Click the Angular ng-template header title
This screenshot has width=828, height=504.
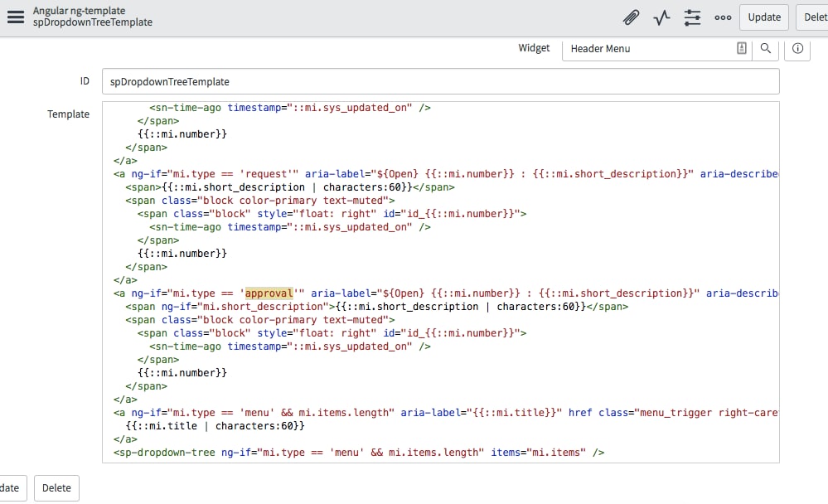(77, 12)
